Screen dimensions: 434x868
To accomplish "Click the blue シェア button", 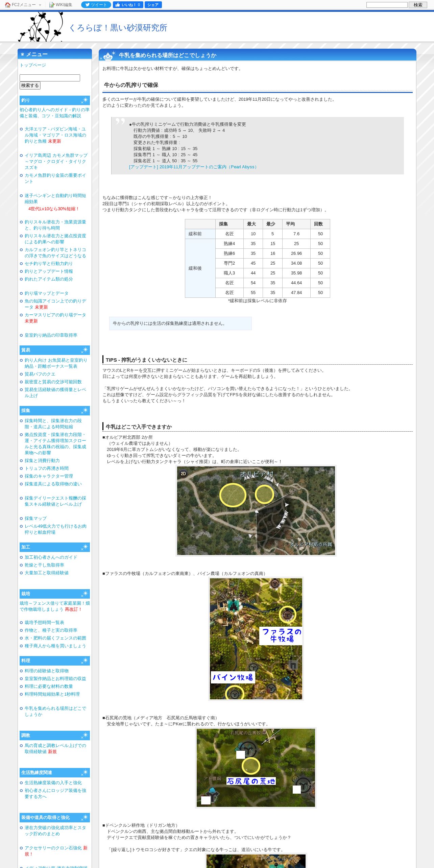I will [x=153, y=5].
